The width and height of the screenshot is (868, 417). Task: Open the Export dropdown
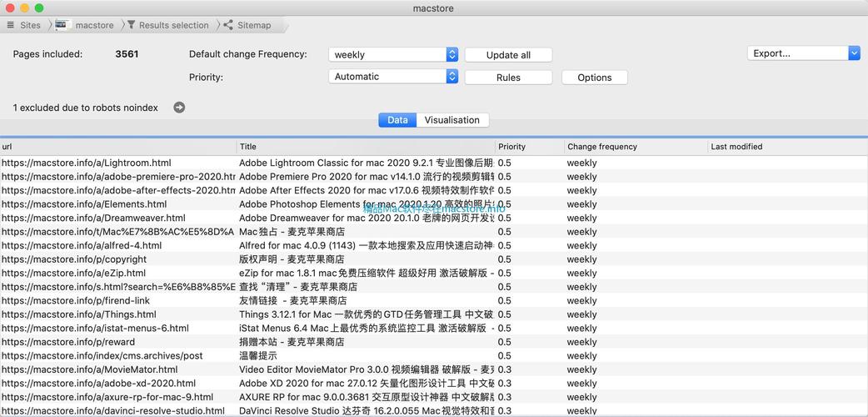coord(803,53)
